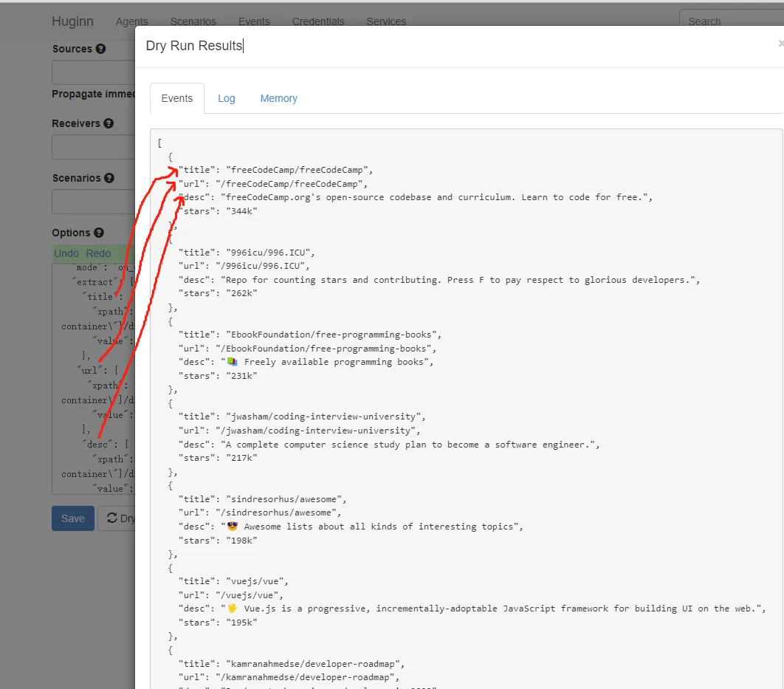This screenshot has width=784, height=689.
Task: Go to Scenarios in top navigation
Action: click(x=193, y=21)
